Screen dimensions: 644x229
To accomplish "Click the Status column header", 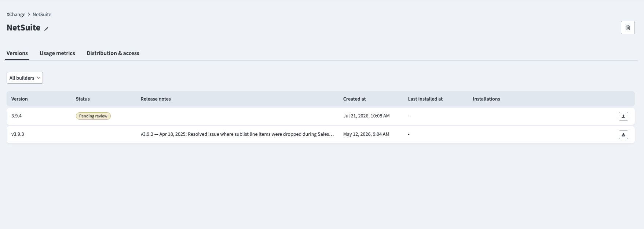I will coord(83,99).
